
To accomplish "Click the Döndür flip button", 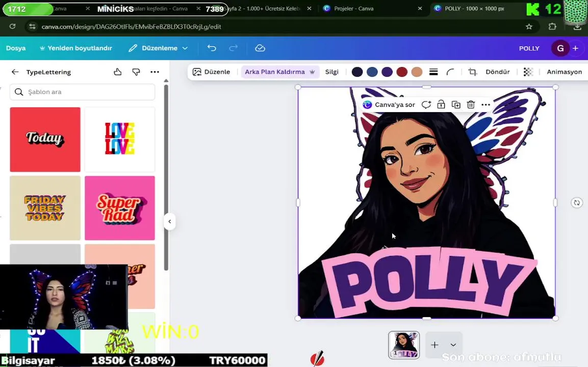I will click(x=497, y=72).
